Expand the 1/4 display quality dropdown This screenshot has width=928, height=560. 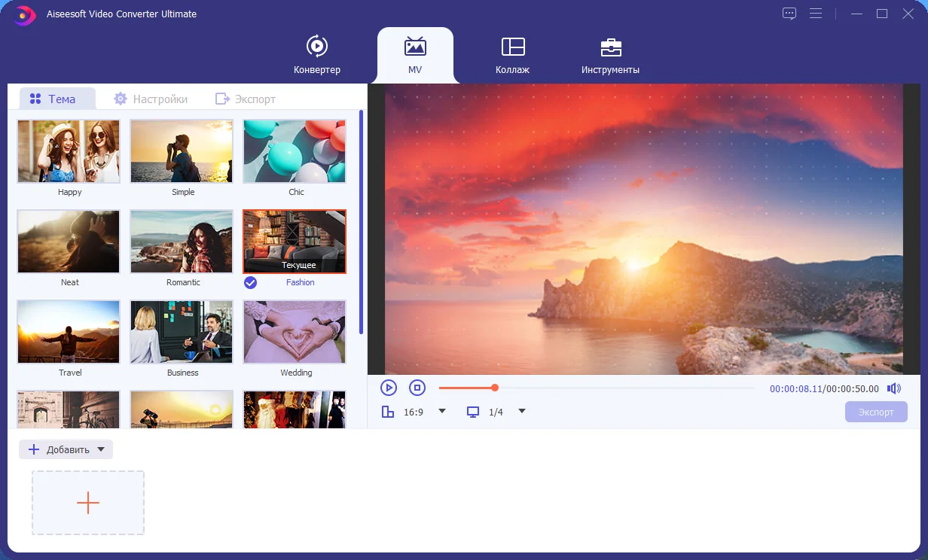click(522, 411)
